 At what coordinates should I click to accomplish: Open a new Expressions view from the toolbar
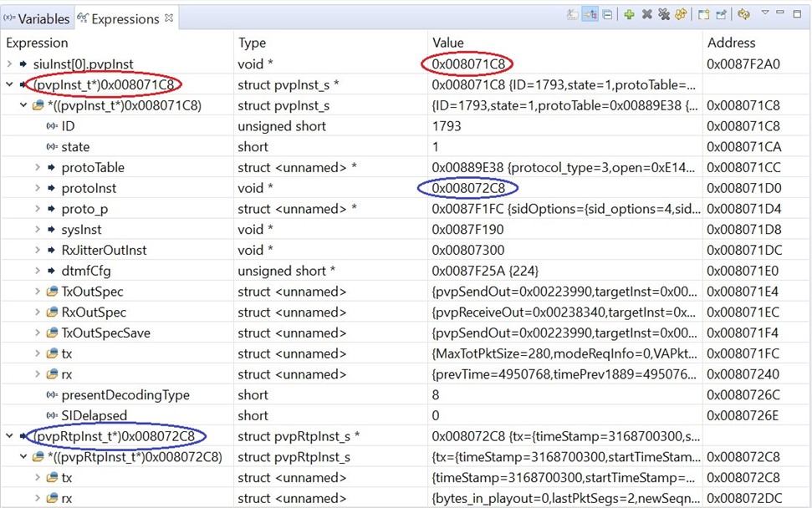click(703, 14)
